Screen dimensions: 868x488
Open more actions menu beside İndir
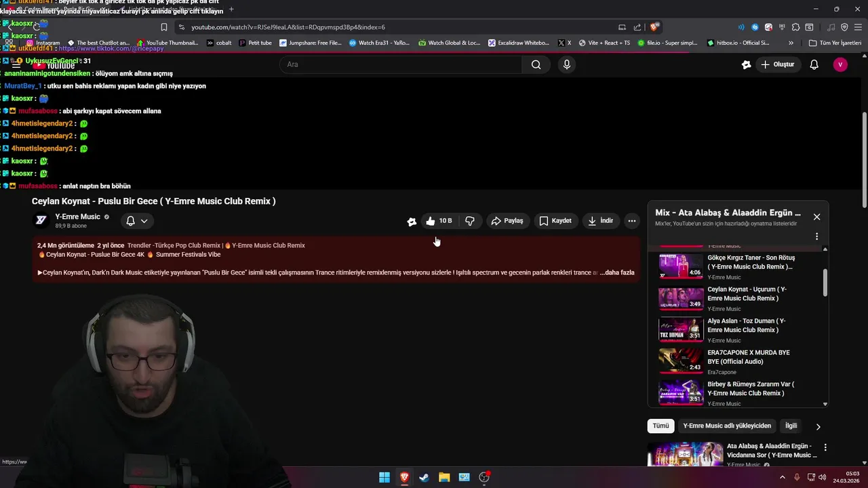click(632, 221)
